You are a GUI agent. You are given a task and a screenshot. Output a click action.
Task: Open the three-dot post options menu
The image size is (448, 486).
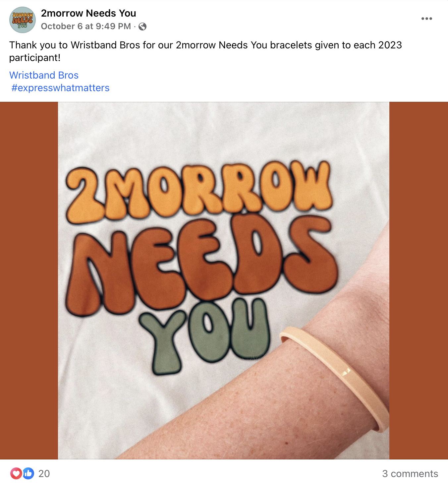tap(426, 19)
